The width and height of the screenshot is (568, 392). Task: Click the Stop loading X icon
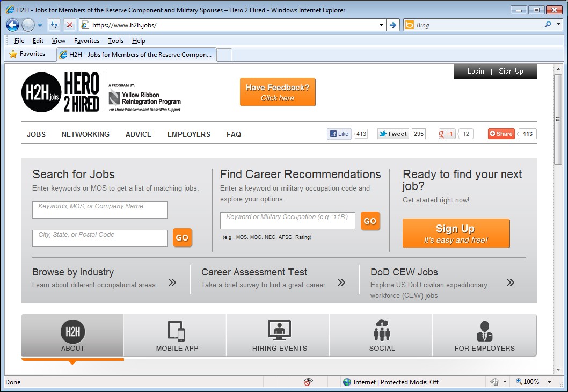[x=70, y=25]
